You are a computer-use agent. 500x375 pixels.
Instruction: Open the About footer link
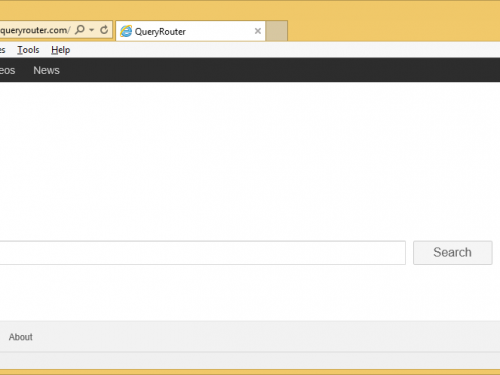[x=21, y=337]
